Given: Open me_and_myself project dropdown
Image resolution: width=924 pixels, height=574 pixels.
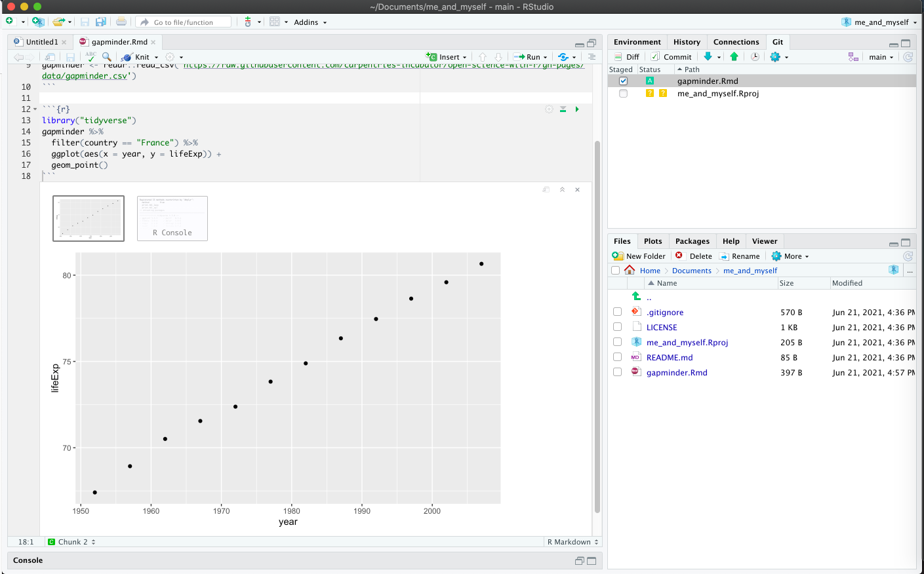Looking at the screenshot, I should pyautogui.click(x=879, y=22).
